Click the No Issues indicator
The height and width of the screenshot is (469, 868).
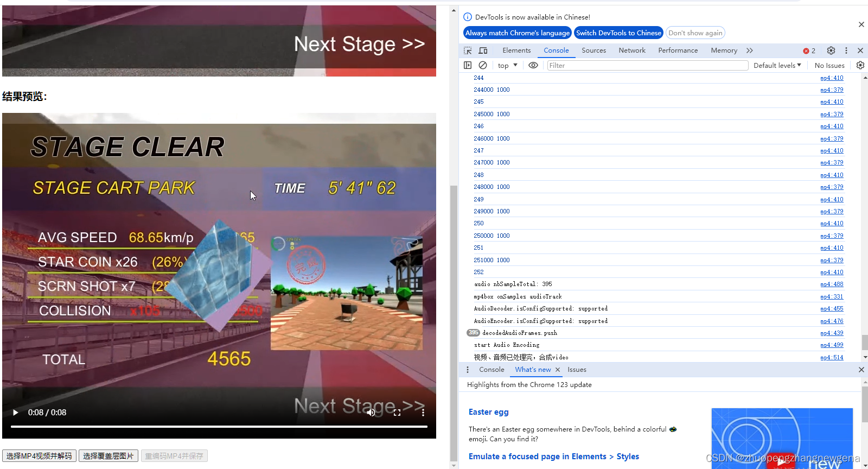pos(829,65)
